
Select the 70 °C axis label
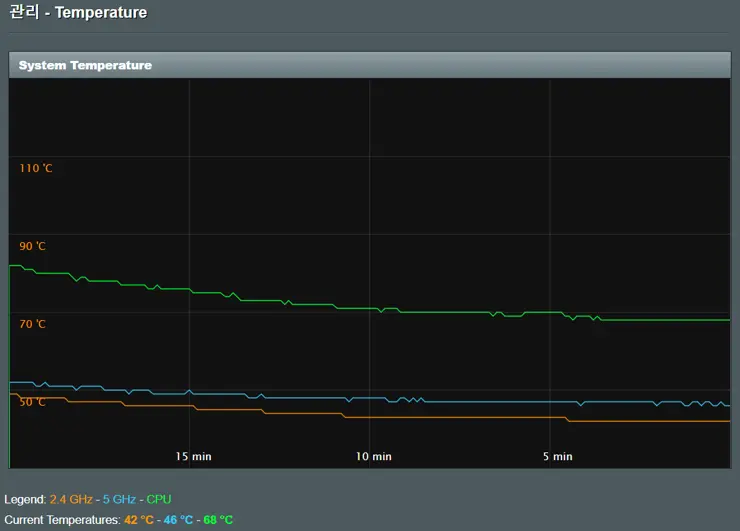(33, 324)
